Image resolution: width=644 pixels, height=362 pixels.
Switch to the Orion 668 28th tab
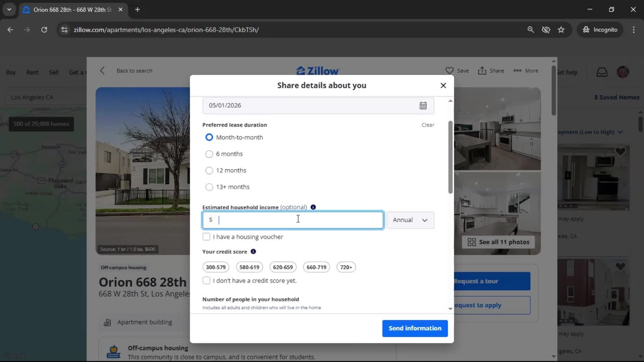[72, 10]
